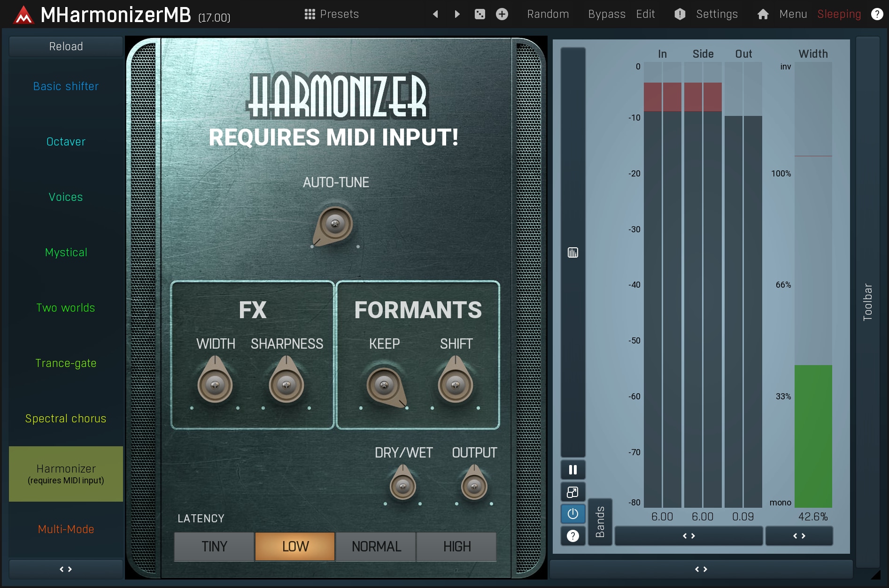Click the Random button
Screen dimensions: 889x588
point(548,14)
